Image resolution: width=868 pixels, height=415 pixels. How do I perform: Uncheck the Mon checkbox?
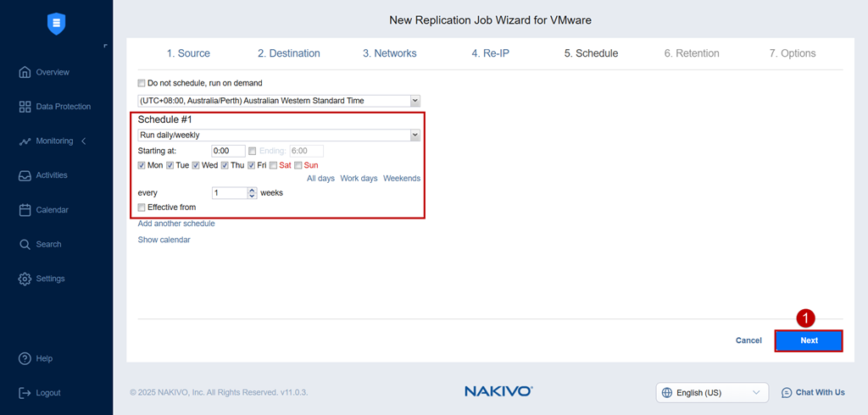[x=142, y=165]
